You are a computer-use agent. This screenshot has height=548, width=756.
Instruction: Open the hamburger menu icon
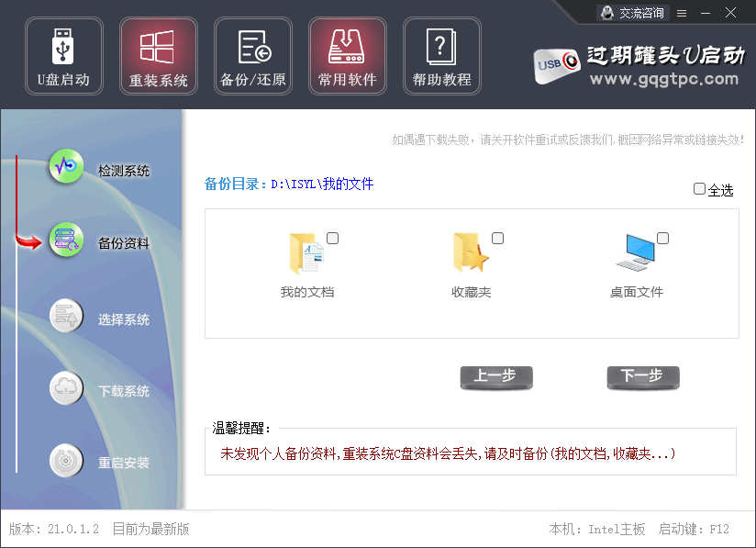coord(682,14)
